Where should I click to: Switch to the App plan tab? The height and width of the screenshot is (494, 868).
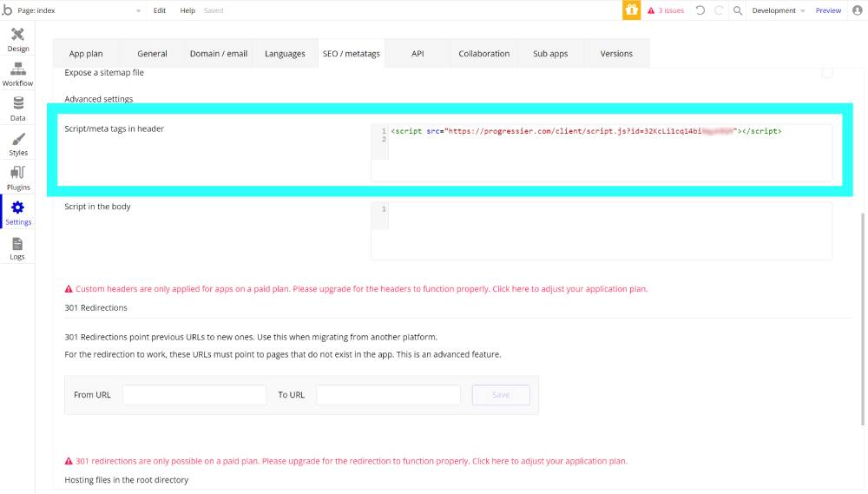tap(86, 54)
